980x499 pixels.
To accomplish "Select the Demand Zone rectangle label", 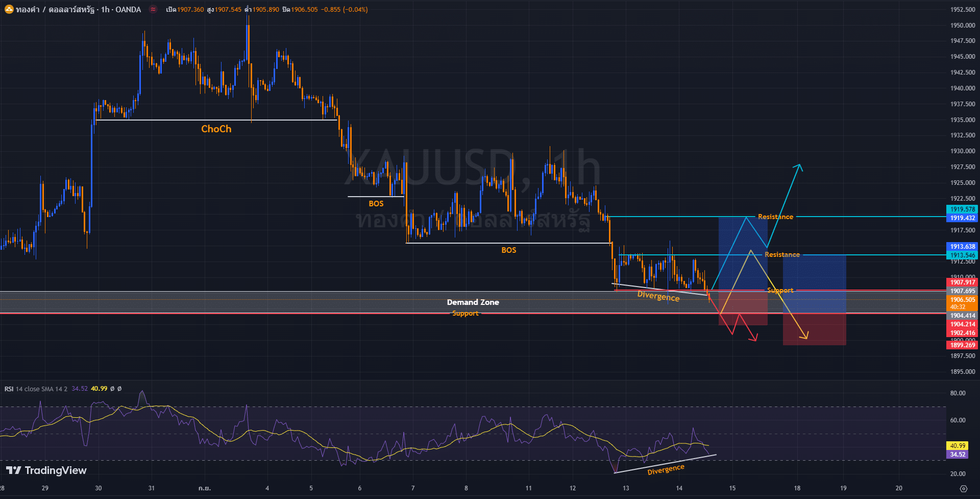I will coord(473,302).
